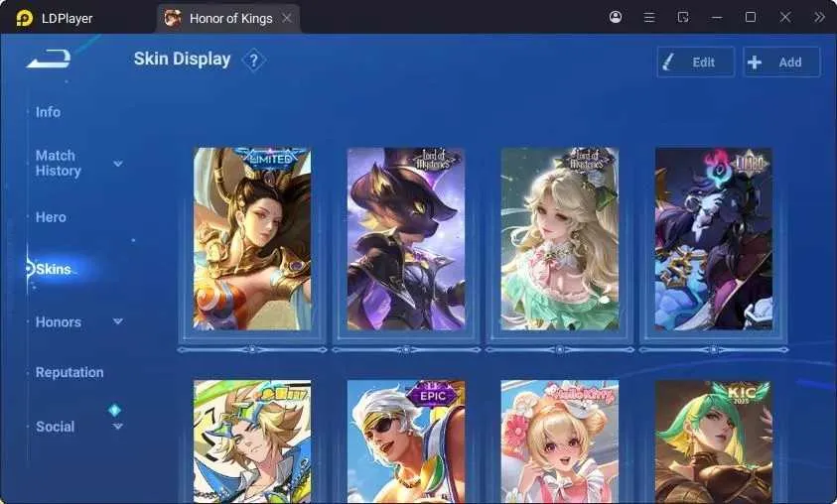837x504 pixels.
Task: Select the Limited golden skin card
Action: coord(252,239)
